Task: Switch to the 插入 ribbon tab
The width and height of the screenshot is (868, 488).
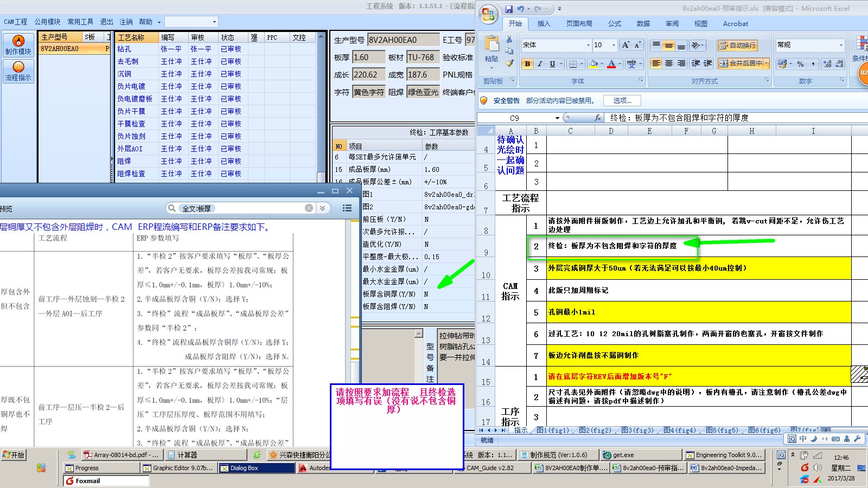Action: [x=544, y=24]
